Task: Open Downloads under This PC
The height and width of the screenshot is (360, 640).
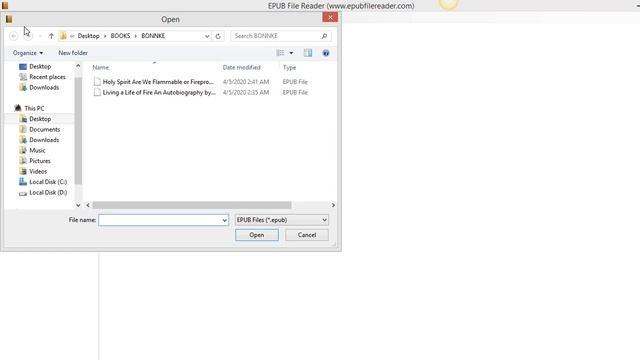Action: pos(44,140)
